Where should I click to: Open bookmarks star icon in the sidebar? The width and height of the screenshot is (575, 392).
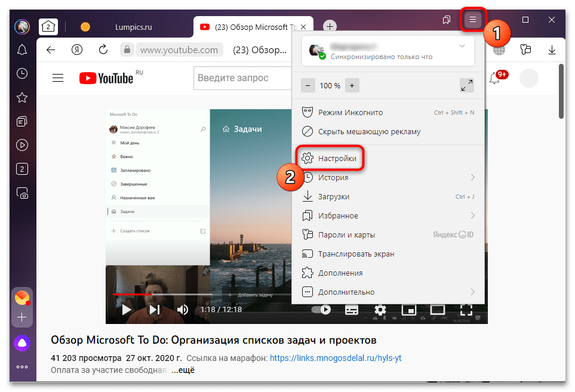(x=22, y=97)
